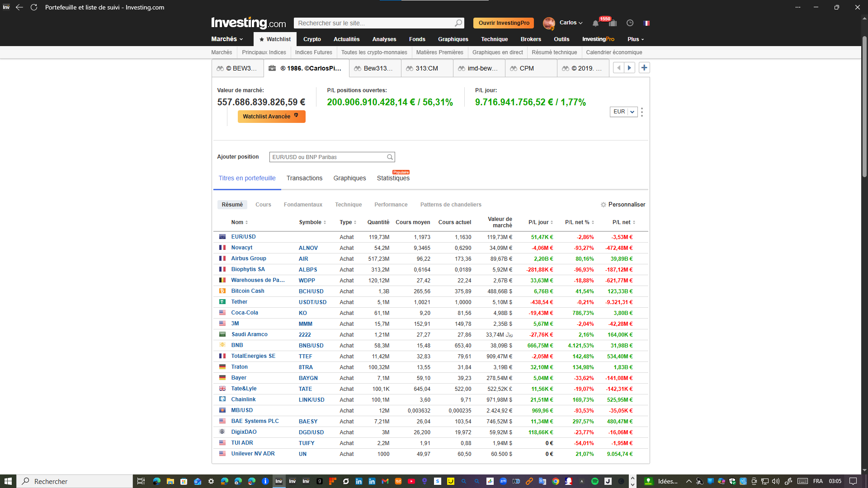Open the portfolio briefcase icon in header
Screen dimensions: 868x488
pos(613,23)
